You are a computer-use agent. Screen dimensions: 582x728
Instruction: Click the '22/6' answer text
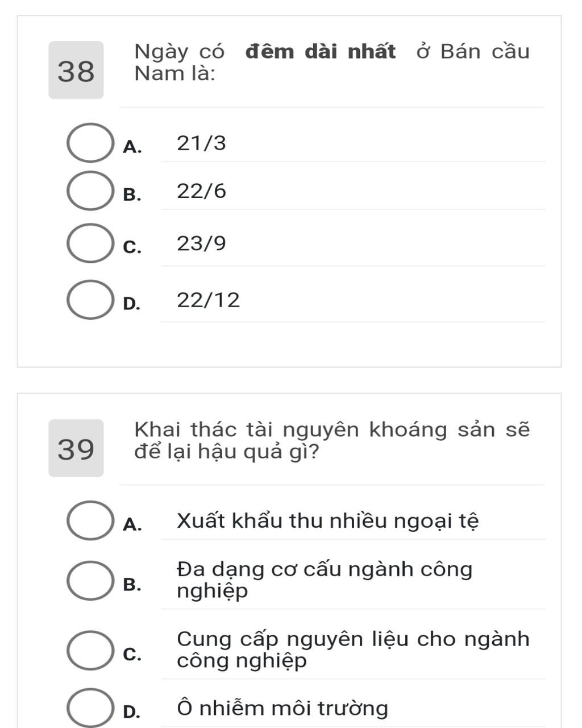[201, 191]
